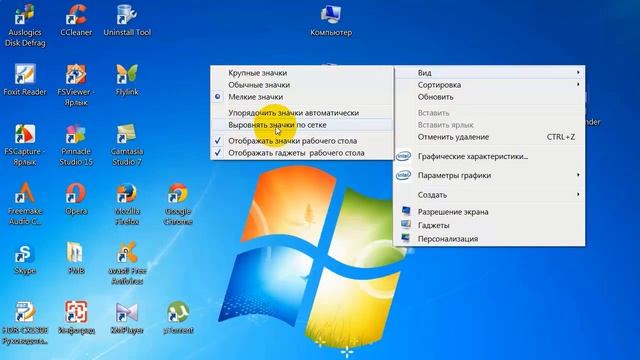Viewport: 640px width, 360px height.
Task: Click the Параметры графики menu label
Action: 454,176
